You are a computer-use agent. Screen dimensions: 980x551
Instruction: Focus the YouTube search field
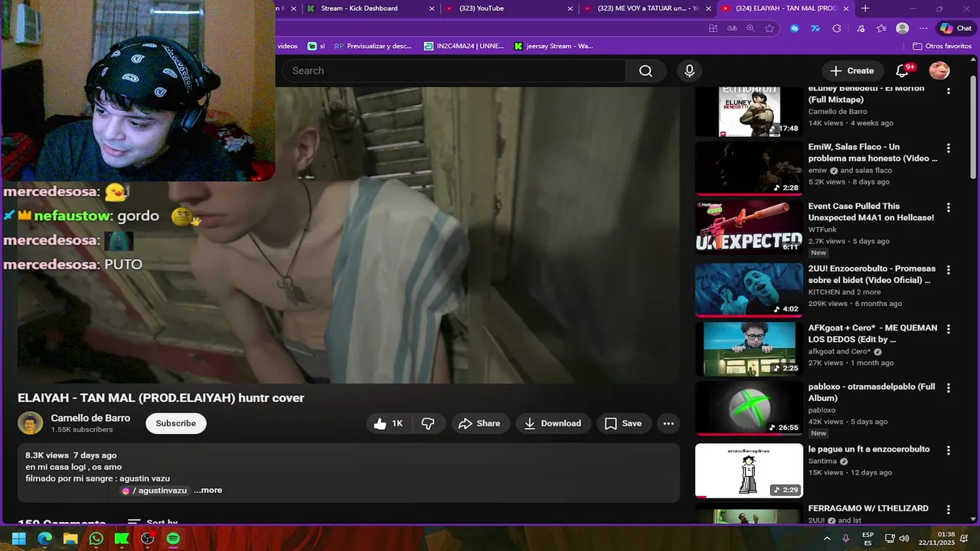tap(454, 70)
